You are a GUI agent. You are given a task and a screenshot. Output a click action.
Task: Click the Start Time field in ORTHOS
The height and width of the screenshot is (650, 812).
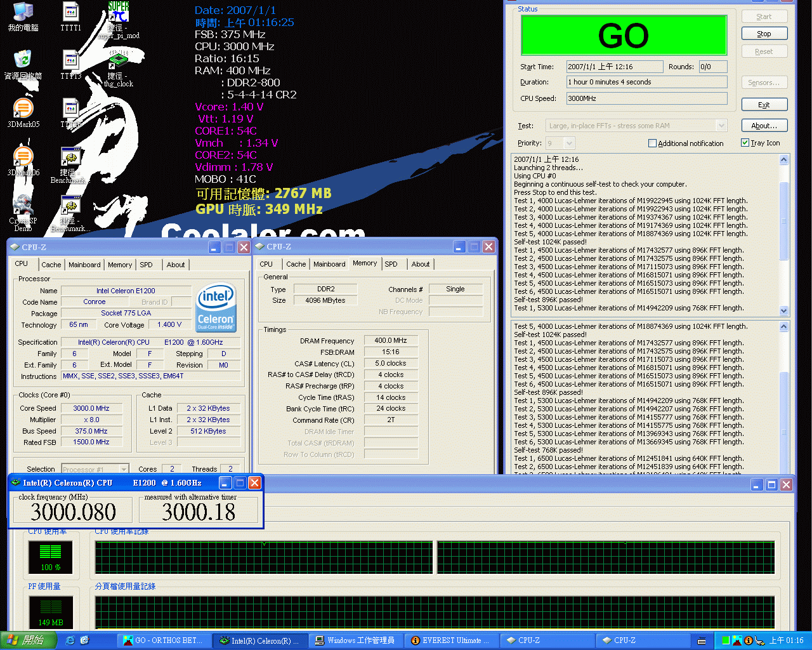615,67
